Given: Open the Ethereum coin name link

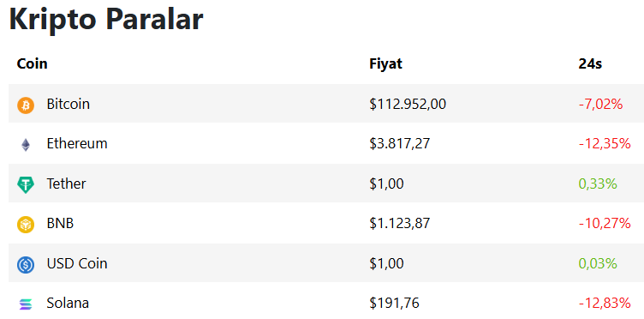Looking at the screenshot, I should pos(77,144).
